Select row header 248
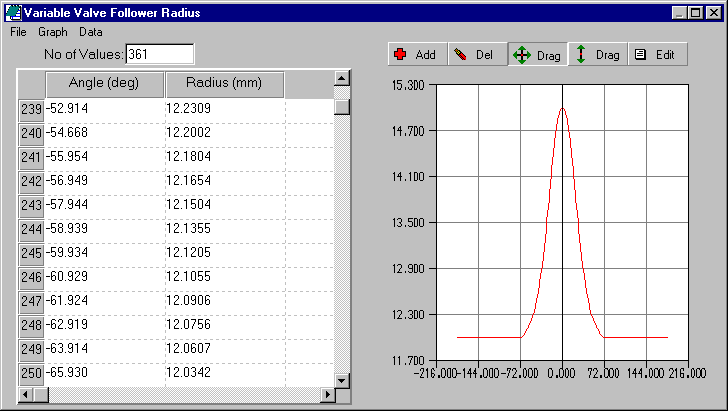This screenshot has width=728, height=411. (x=31, y=326)
